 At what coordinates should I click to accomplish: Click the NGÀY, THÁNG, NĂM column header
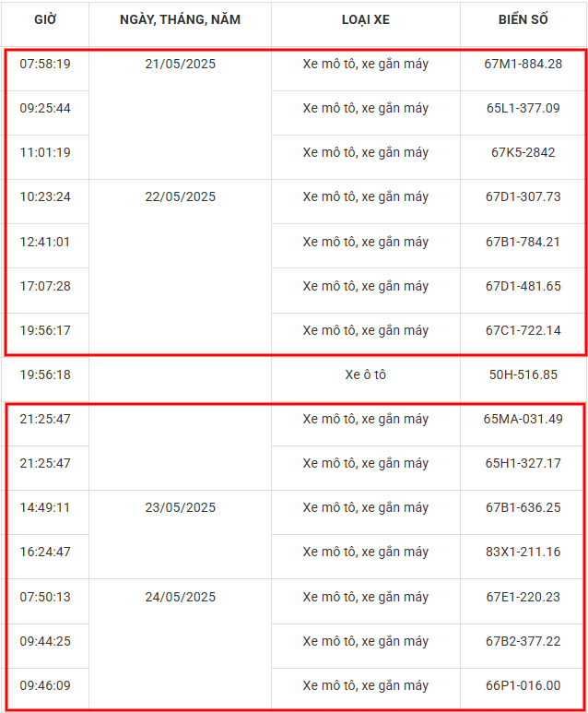tap(181, 19)
